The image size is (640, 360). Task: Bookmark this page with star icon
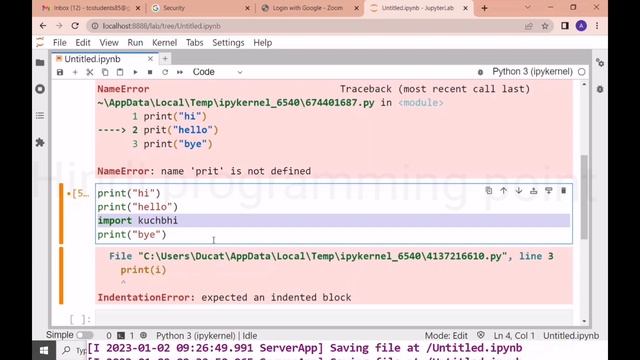(x=545, y=26)
